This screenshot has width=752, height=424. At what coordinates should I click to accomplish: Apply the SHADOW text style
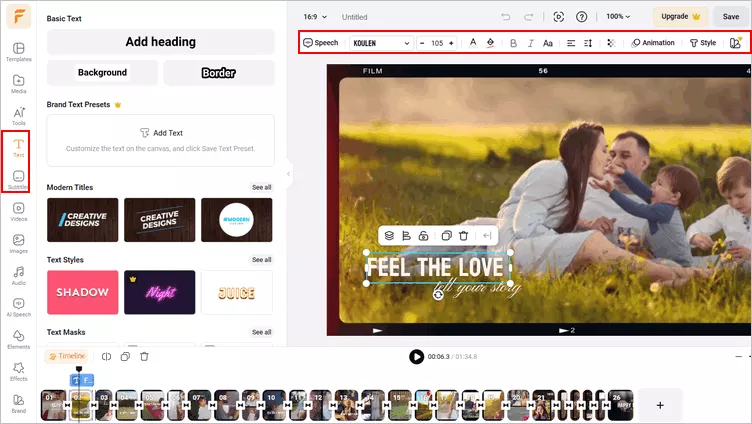82,292
